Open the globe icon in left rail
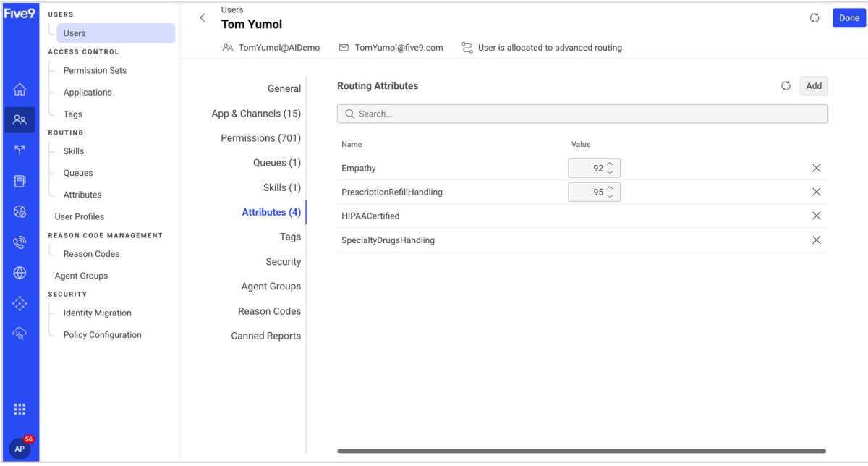 click(20, 273)
